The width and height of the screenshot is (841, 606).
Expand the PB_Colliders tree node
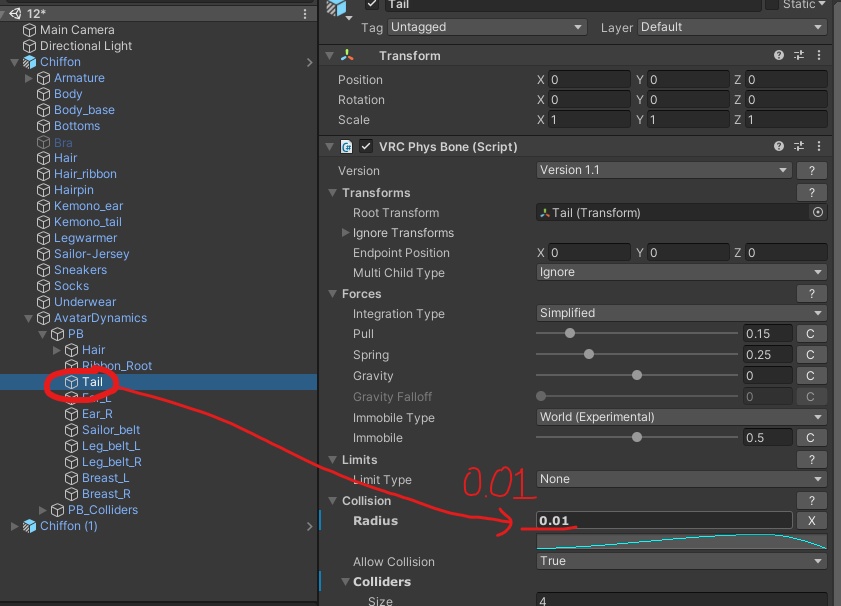click(43, 510)
